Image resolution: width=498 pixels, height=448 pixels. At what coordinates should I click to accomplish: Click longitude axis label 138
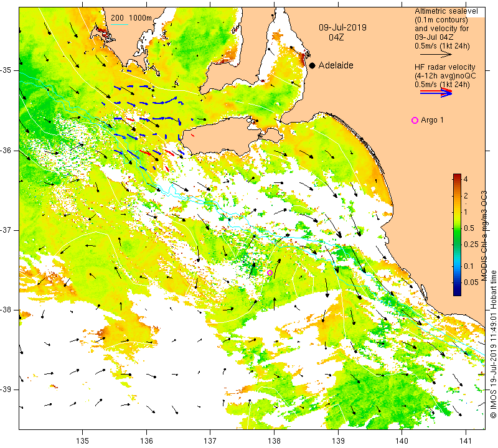pos(274,441)
